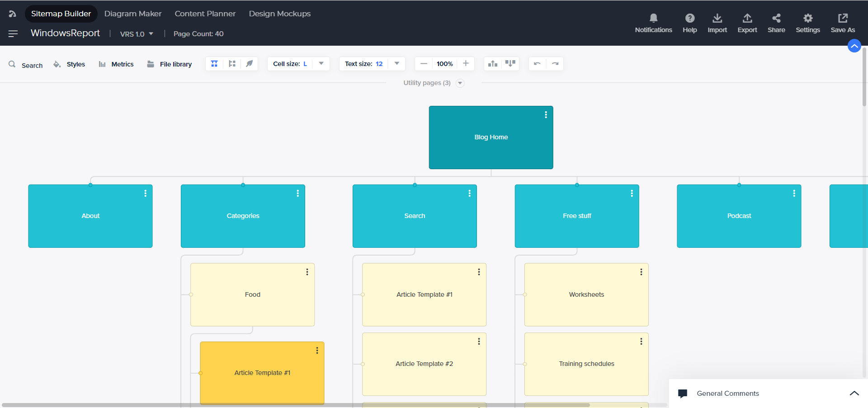This screenshot has height=408, width=868.
Task: Open Article Template #2 card options menu
Action: [x=479, y=342]
